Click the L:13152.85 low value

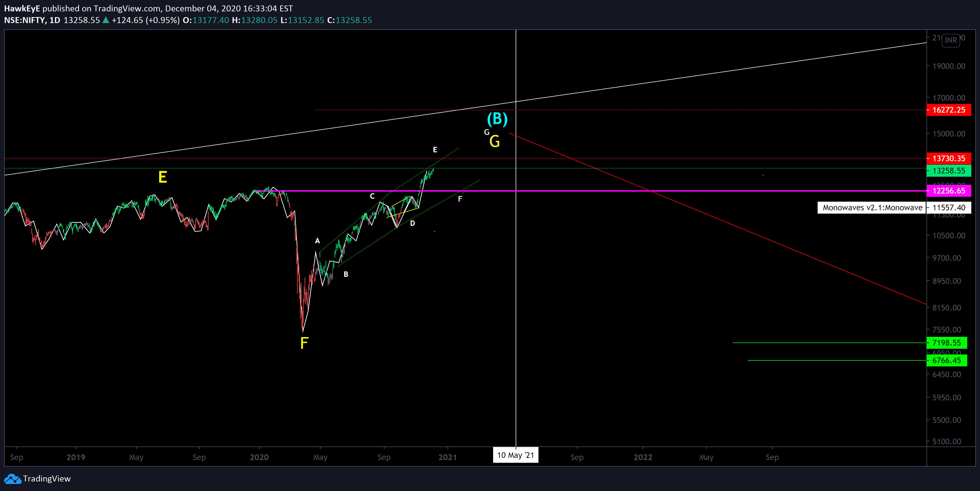[302, 20]
